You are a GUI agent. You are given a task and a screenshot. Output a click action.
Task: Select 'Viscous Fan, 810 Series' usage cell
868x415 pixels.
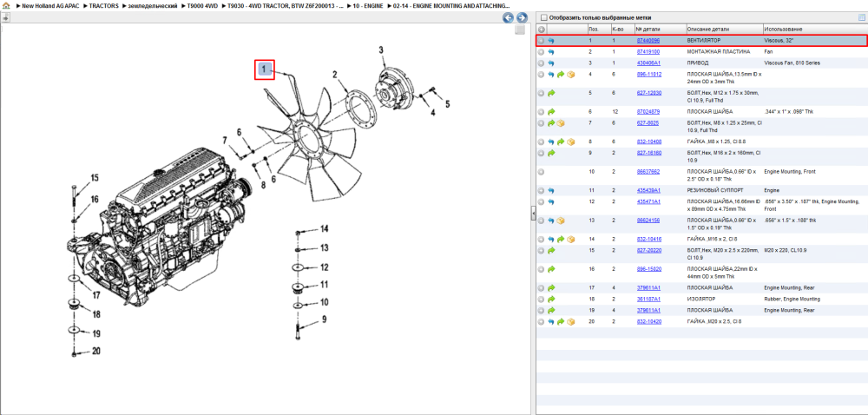click(792, 63)
